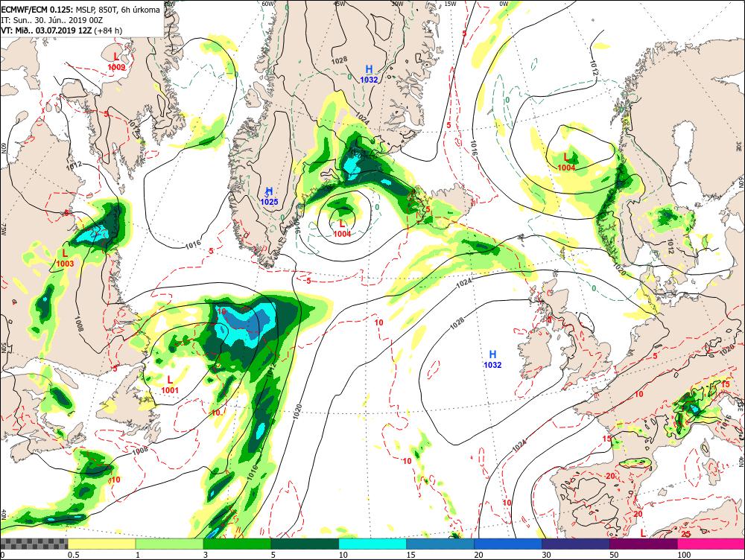Click the valid time 'VT: Mið.. 03.07.2019 12Z'
This screenshot has width=745, height=560.
tap(46, 31)
